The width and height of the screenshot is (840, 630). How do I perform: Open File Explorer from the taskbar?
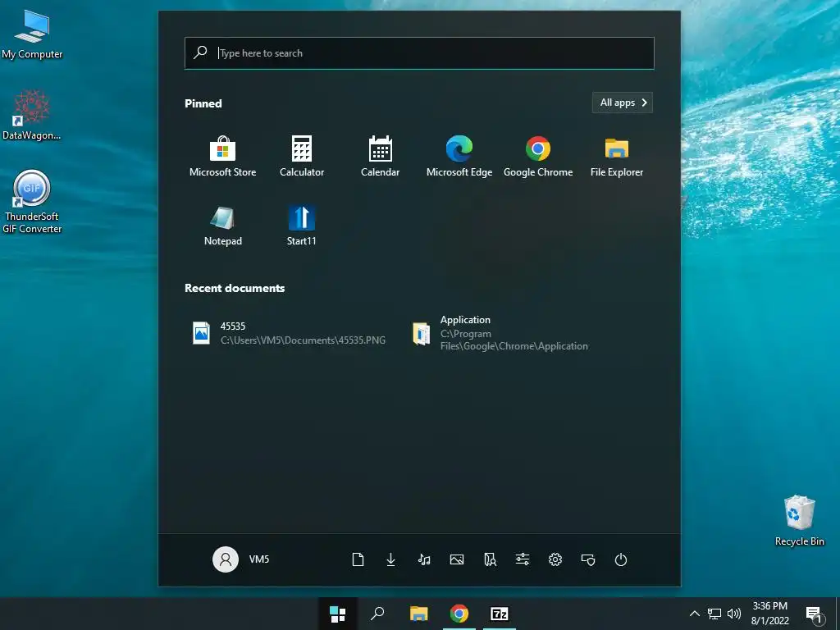pos(418,614)
